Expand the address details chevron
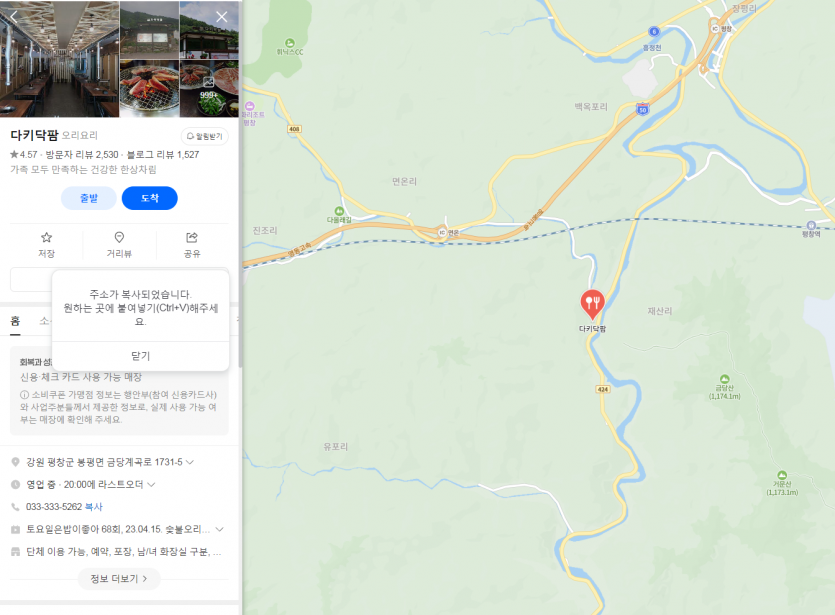Viewport: 835px width, 615px height. coord(190,462)
